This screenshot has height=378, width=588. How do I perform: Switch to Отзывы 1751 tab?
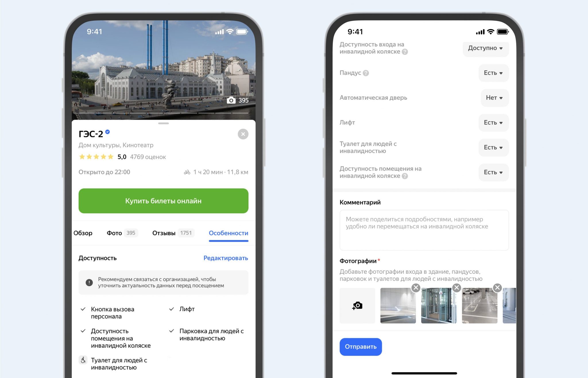pyautogui.click(x=174, y=233)
